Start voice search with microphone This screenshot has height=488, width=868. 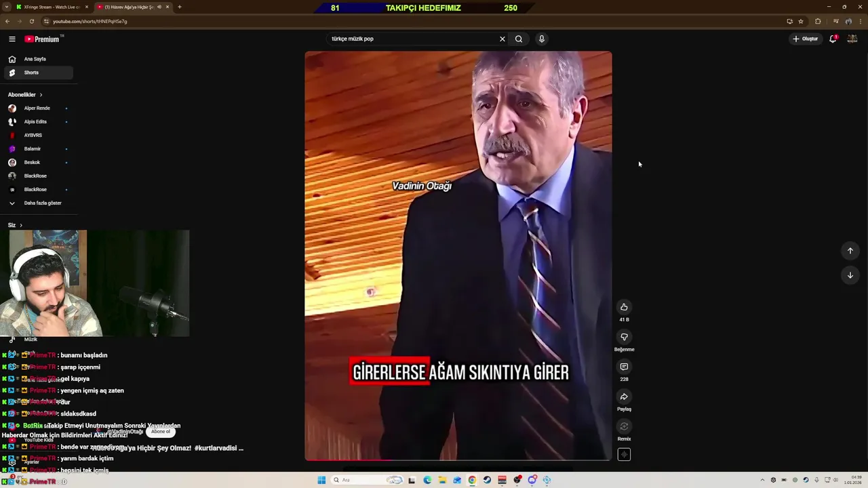[x=541, y=39]
